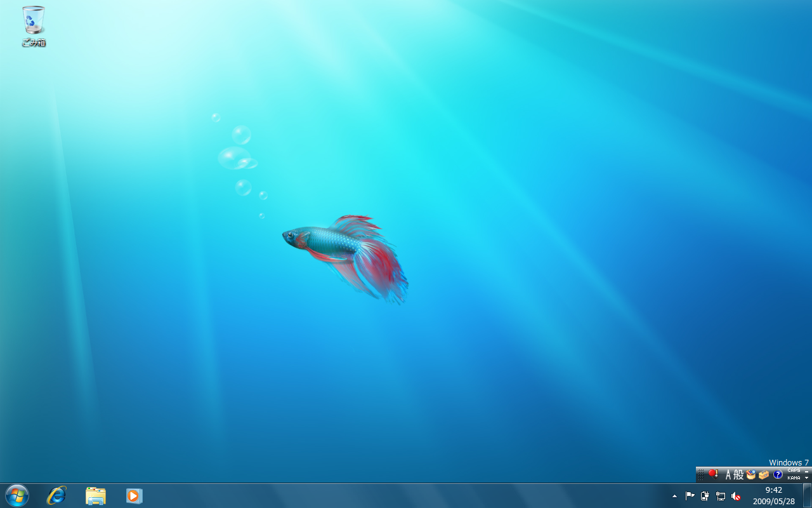
Task: Click the language bar drag handle grip
Action: (700, 474)
